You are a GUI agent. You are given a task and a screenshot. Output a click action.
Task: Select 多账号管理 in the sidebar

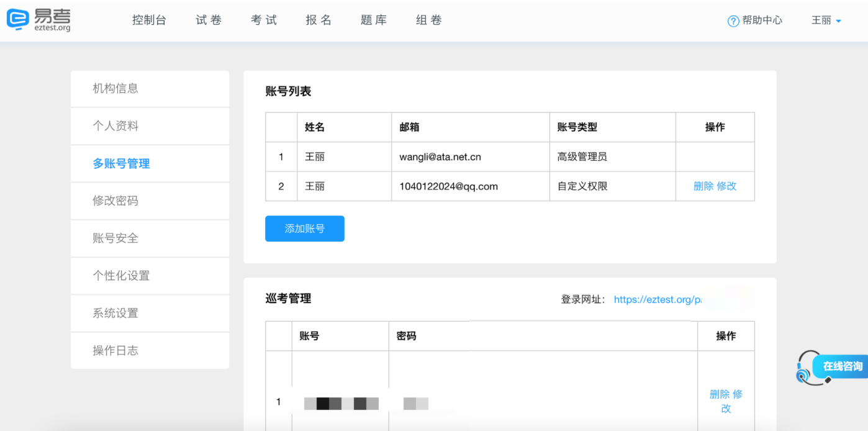pos(150,163)
